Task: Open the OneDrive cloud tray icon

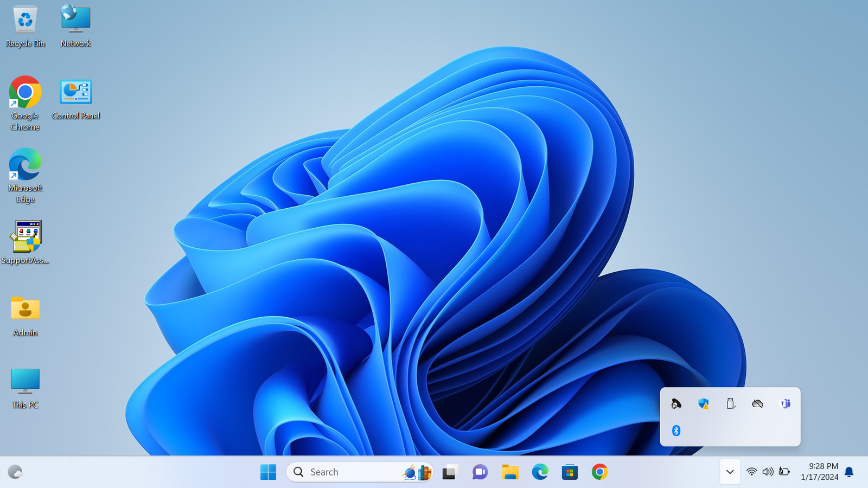Action: tap(758, 404)
